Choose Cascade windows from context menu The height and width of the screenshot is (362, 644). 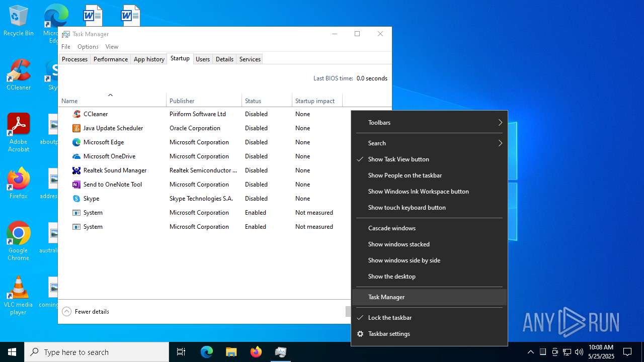coord(429,228)
